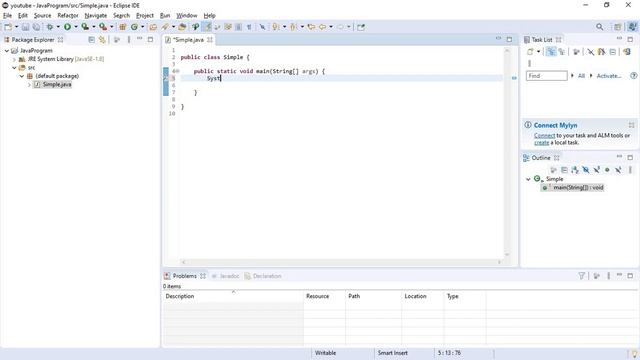Viewport: 640px width, 360px height.
Task: Click the Problems view filter funnel icon
Action: click(x=582, y=276)
